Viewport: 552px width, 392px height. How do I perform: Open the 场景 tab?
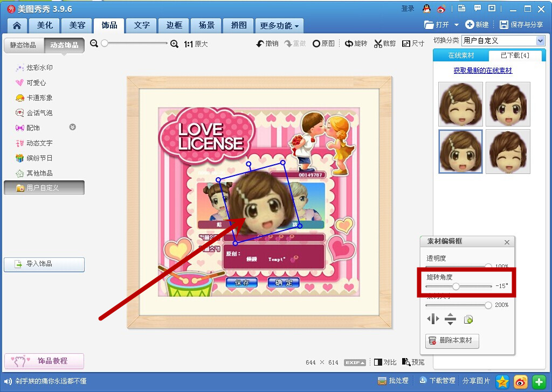click(x=206, y=26)
